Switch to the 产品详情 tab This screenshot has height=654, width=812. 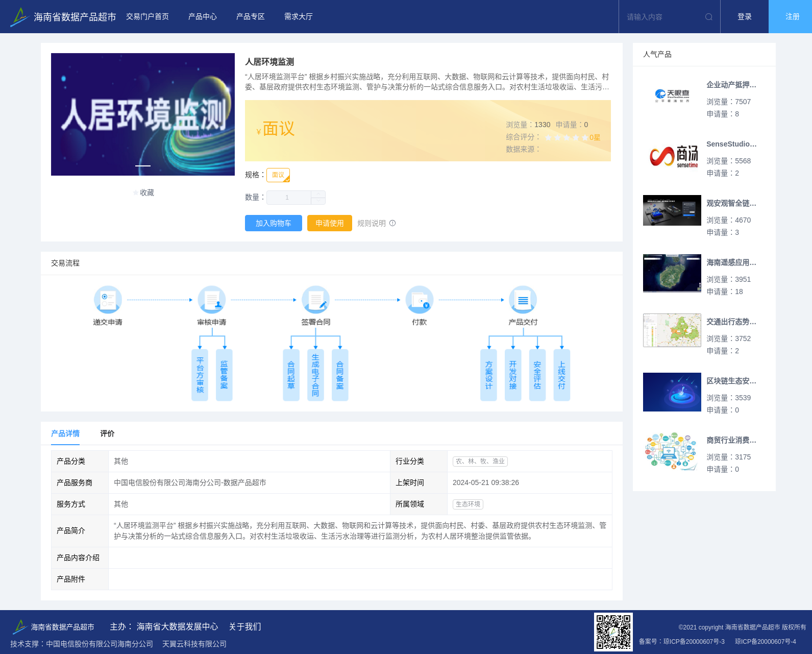coord(65,433)
